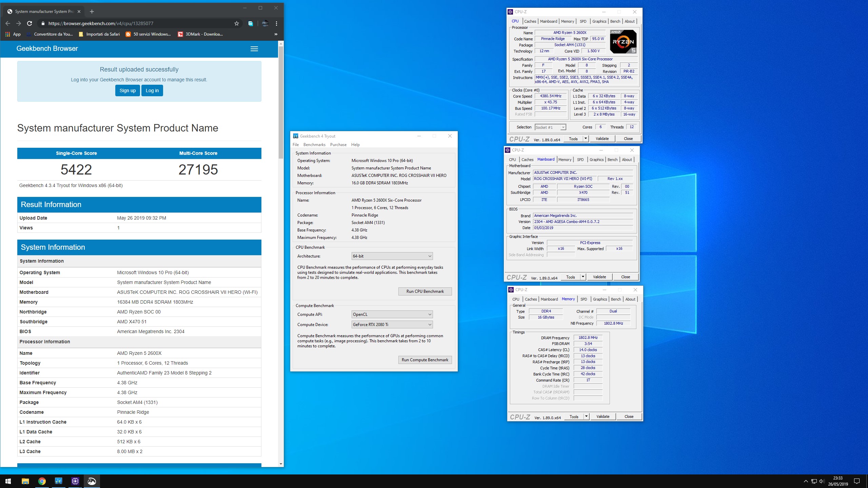
Task: Click Run Compute Benchmark
Action: click(425, 360)
